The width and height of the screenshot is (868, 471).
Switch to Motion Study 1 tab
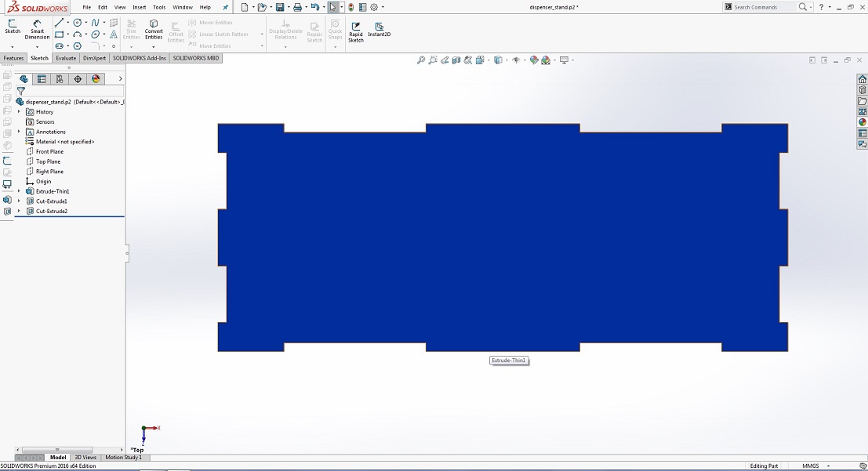(x=123, y=458)
